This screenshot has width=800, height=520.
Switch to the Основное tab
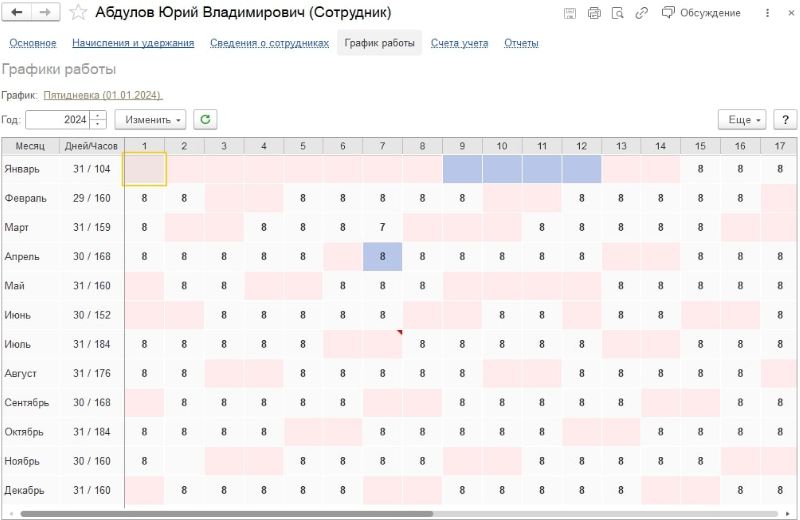[x=33, y=43]
